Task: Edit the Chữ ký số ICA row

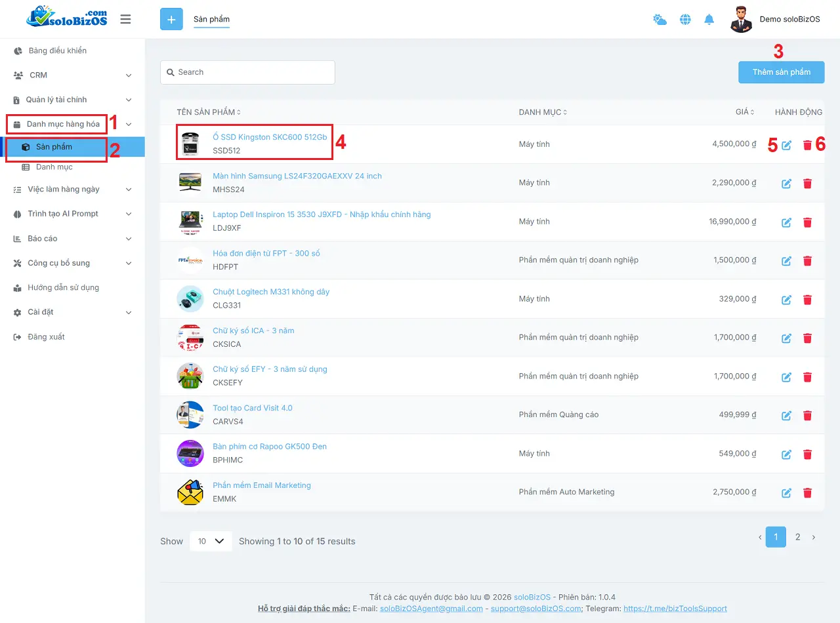Action: click(x=786, y=338)
